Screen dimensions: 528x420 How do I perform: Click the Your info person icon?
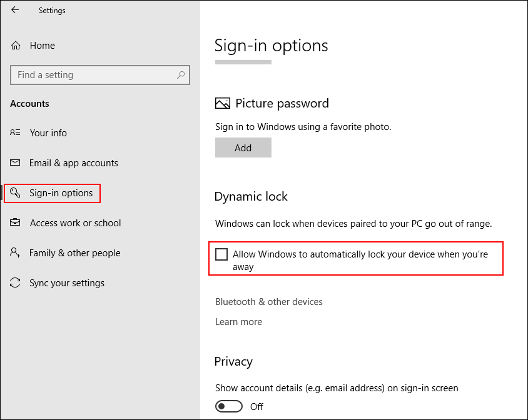tap(15, 132)
